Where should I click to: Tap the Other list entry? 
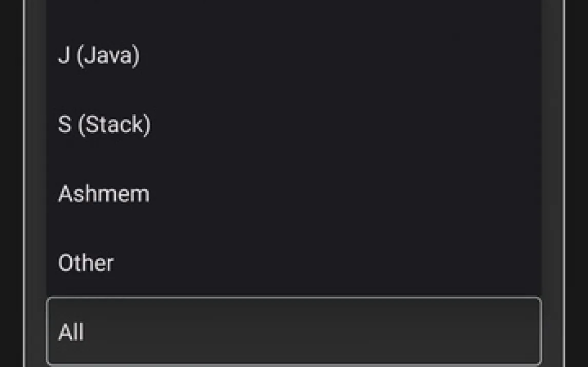click(x=86, y=263)
